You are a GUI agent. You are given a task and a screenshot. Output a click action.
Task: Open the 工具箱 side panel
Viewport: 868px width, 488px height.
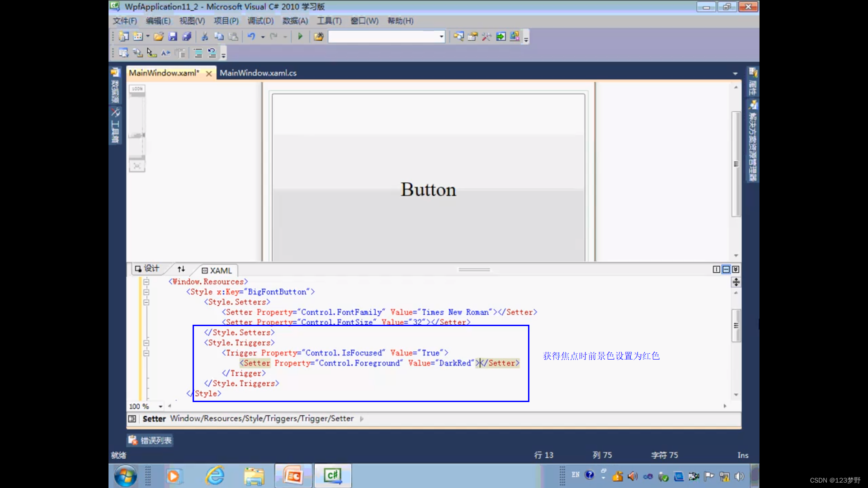[115, 126]
